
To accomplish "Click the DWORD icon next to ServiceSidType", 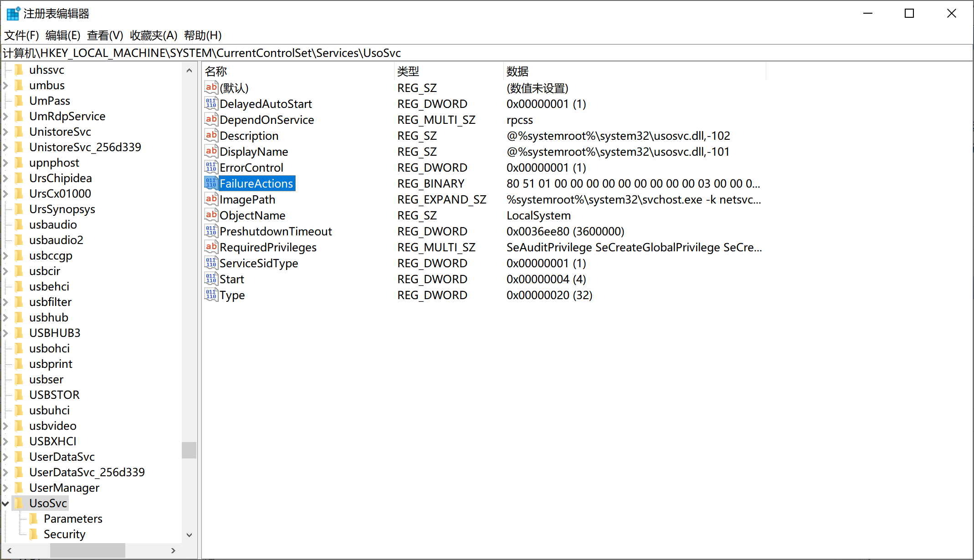I will 210,263.
